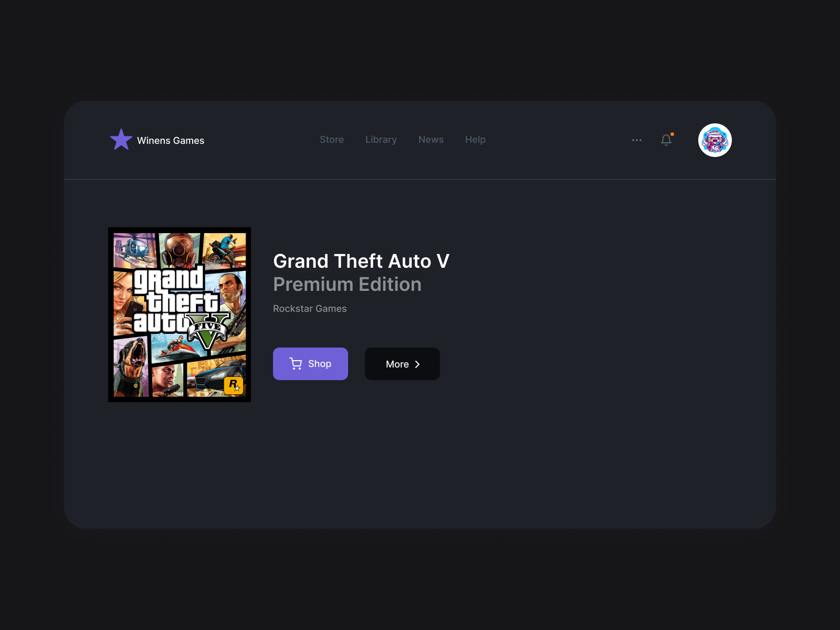Image resolution: width=840 pixels, height=630 pixels.
Task: Click the right-pointing chevron on More button
Action: coord(417,364)
